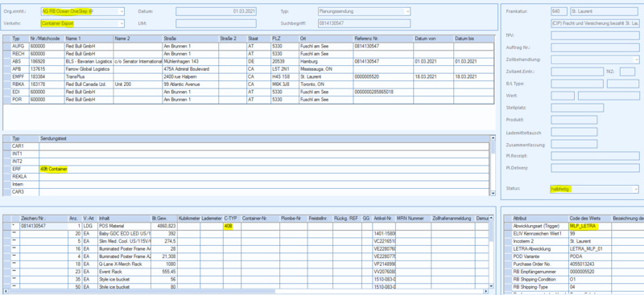
Task: Click items table scrollbar down arrow
Action: pos(490,286)
